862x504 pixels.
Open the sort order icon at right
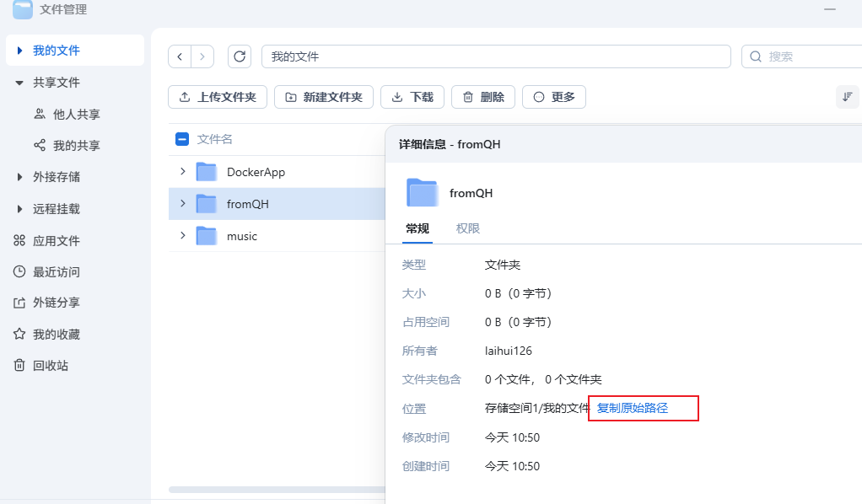click(847, 97)
